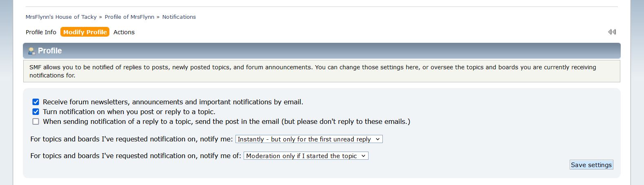This screenshot has width=644, height=185.
Task: Open the Actions menu
Action: point(124,32)
